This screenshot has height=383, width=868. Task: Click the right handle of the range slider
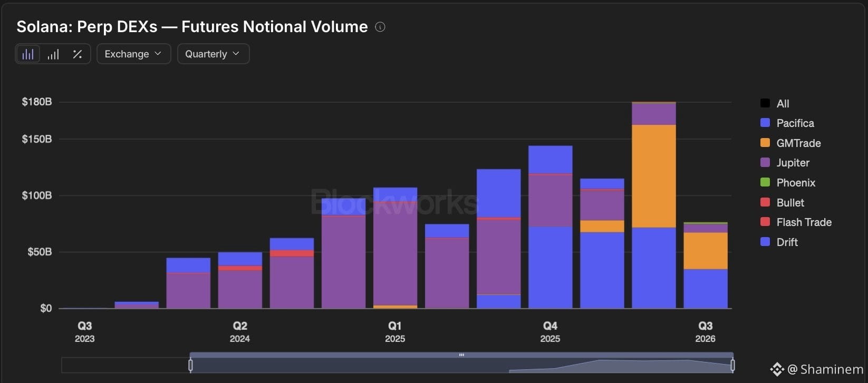[732, 365]
